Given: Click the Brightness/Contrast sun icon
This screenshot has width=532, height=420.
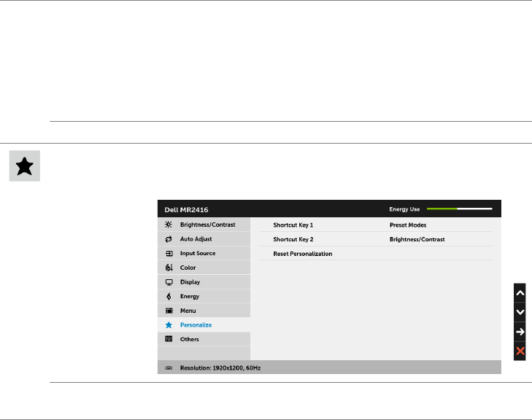Looking at the screenshot, I should (x=169, y=225).
